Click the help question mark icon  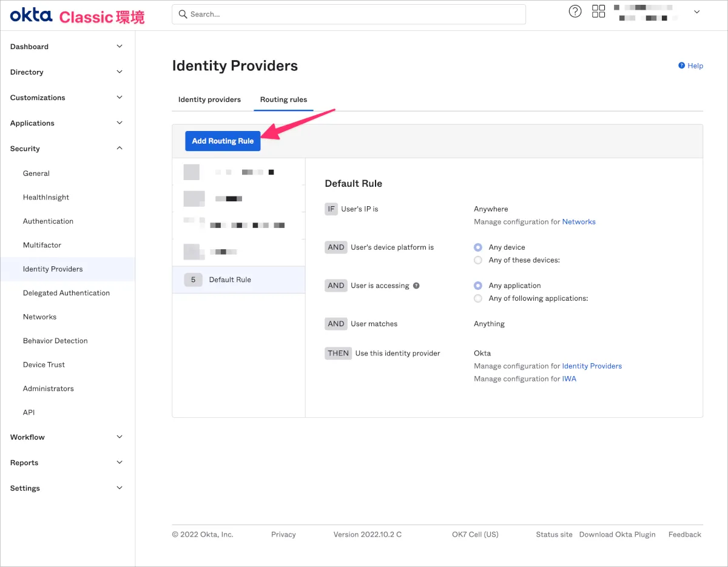(575, 12)
